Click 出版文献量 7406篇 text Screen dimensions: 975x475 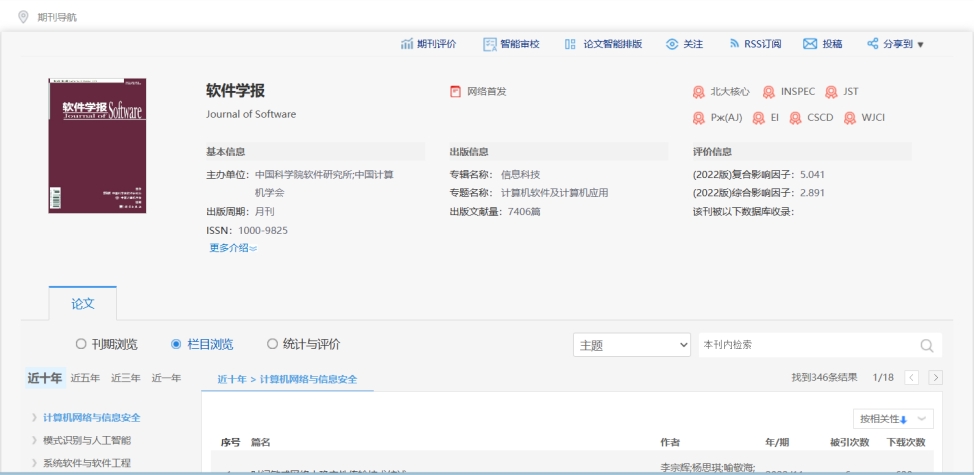click(x=495, y=212)
